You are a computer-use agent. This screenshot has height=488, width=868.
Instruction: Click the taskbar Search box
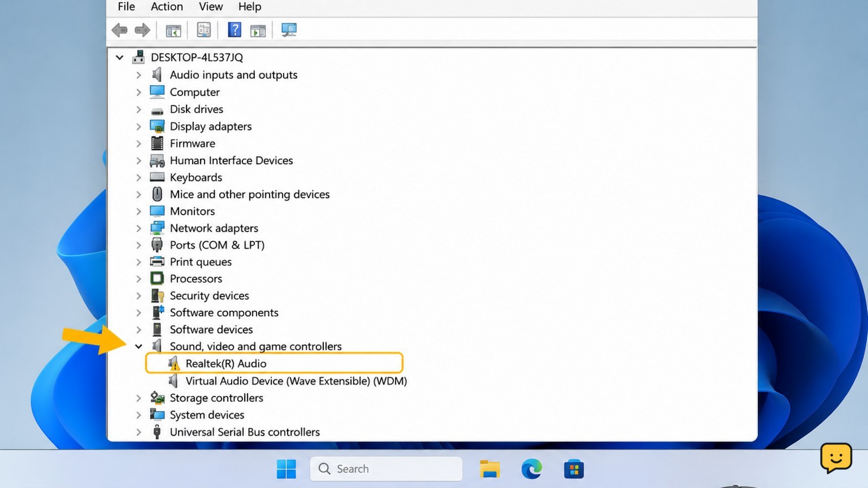click(x=386, y=468)
